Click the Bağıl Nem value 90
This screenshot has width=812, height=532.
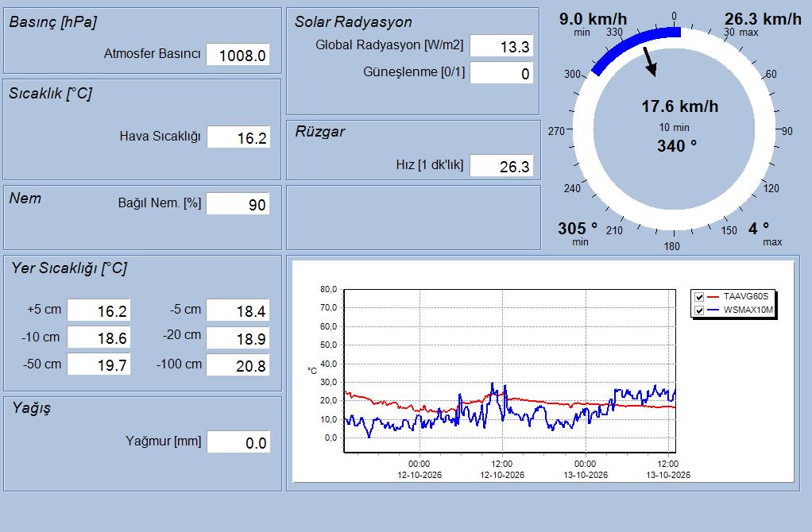238,204
